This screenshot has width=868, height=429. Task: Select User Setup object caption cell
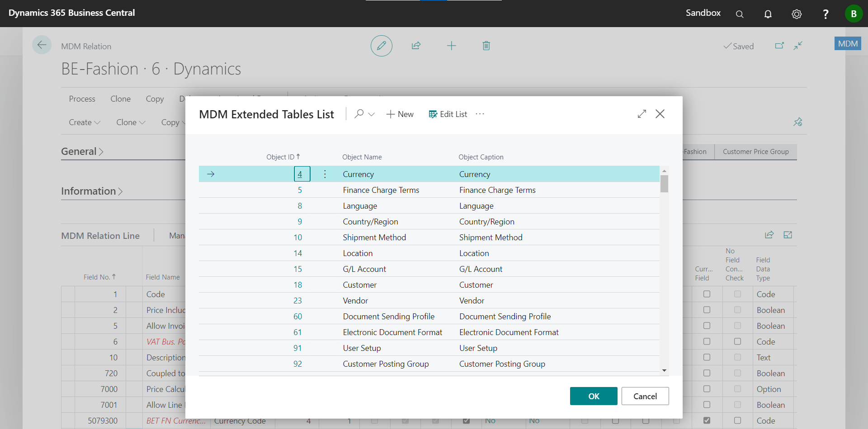[x=478, y=348]
